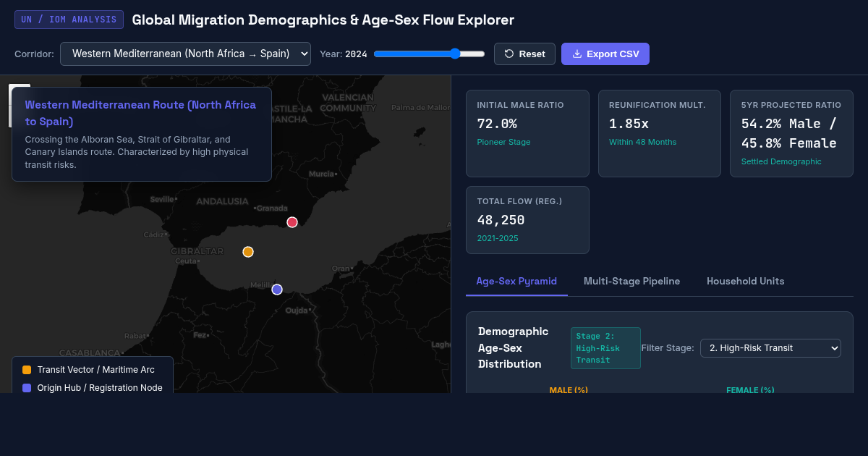Image resolution: width=868 pixels, height=456 pixels.
Task: Click the Reset button
Action: click(x=524, y=54)
